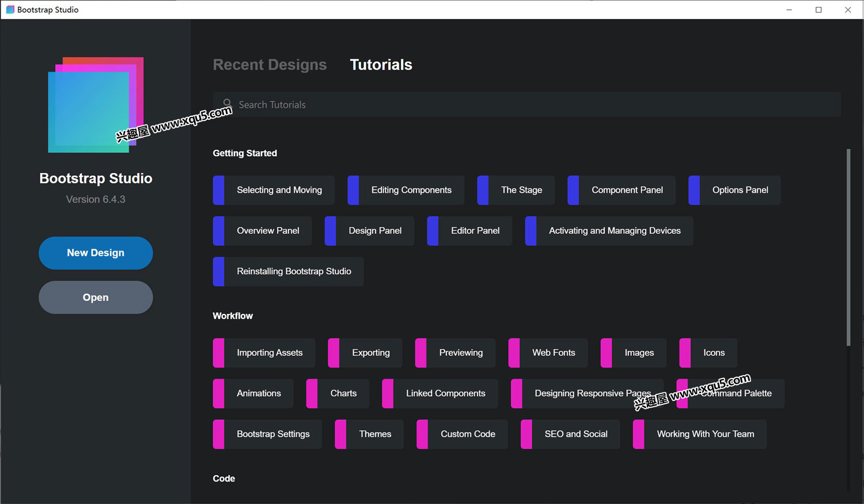Viewport: 864px width, 504px height.
Task: Create a New Design
Action: [x=96, y=253]
